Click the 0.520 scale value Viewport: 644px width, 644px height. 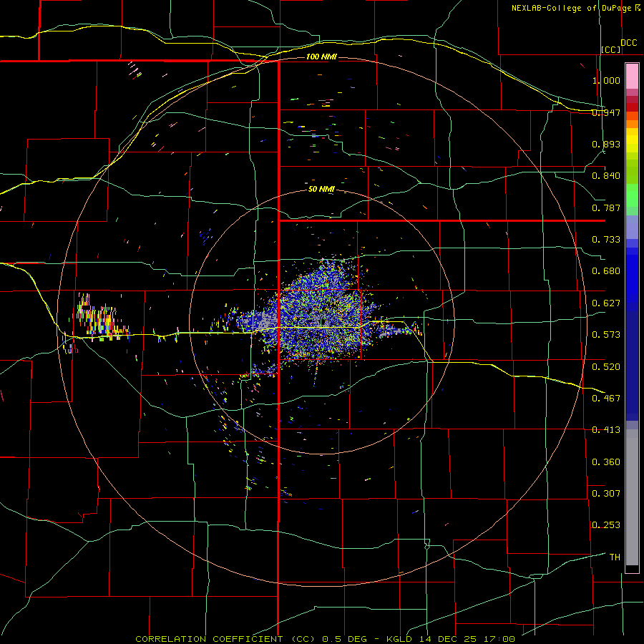(606, 367)
